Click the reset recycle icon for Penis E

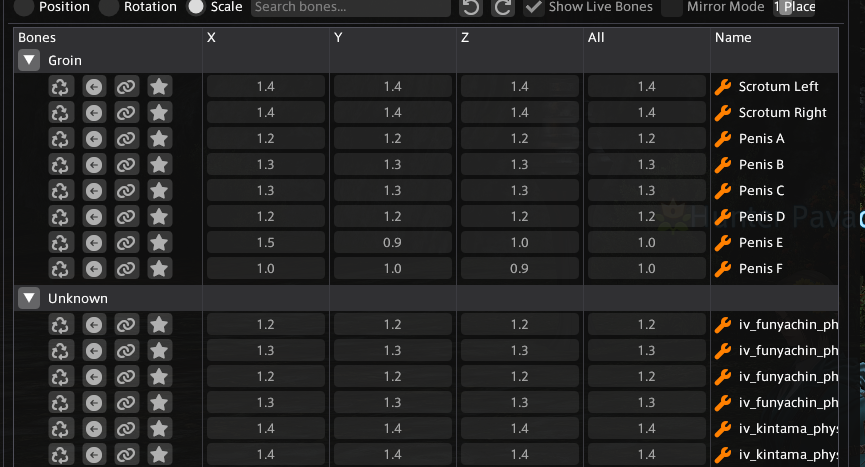coord(60,242)
